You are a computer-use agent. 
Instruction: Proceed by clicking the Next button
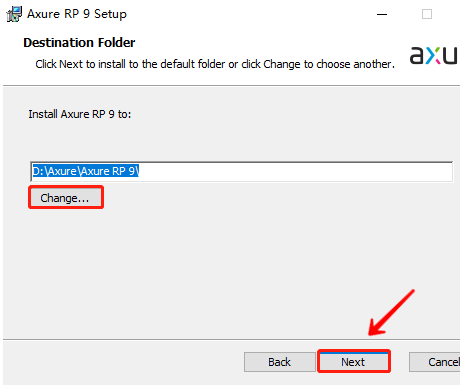click(354, 362)
